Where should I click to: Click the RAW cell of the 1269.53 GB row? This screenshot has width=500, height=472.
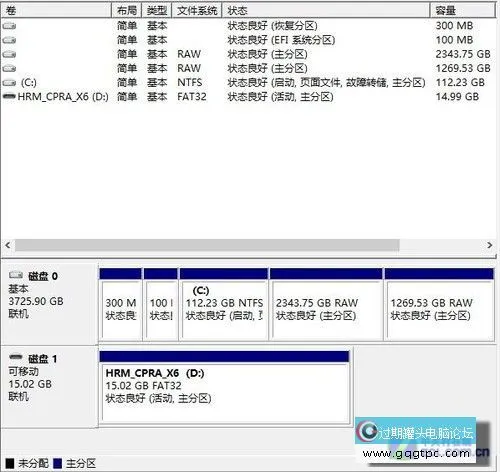click(189, 68)
